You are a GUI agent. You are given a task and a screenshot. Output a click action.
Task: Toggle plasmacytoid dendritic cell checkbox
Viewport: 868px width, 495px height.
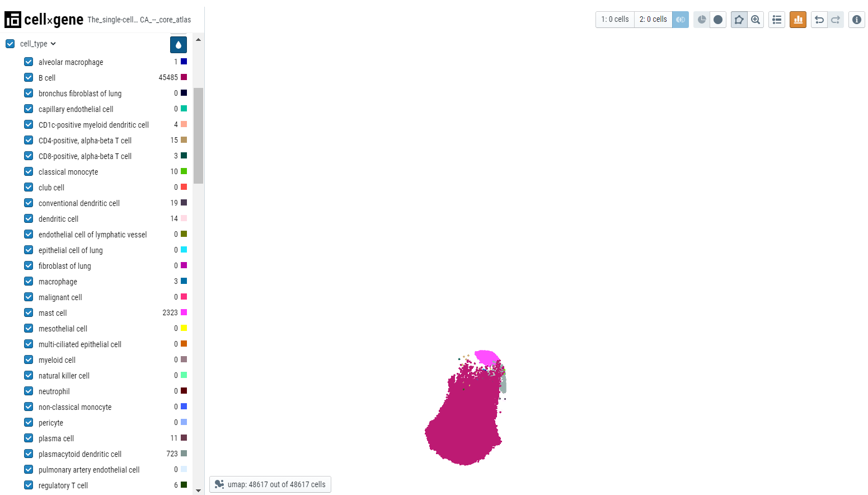point(29,454)
